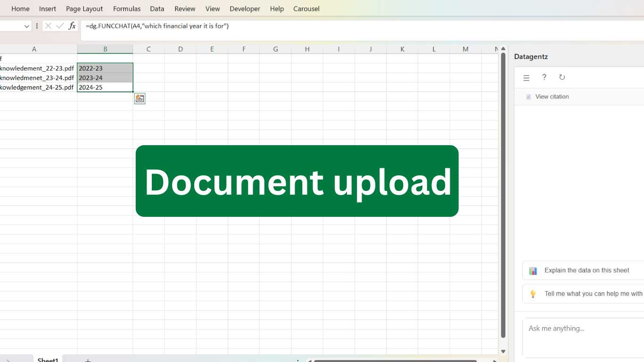Select cell containing 2023-24
The height and width of the screenshot is (362, 644).
point(105,78)
